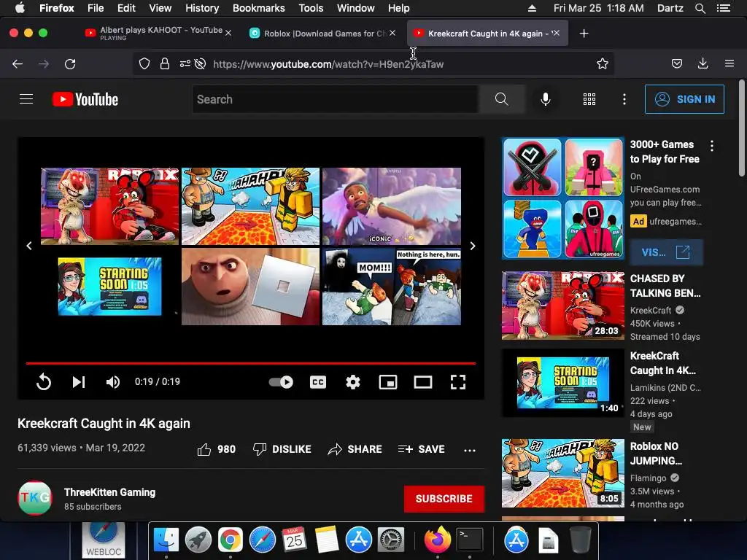Save the page to Pocket

tap(677, 64)
